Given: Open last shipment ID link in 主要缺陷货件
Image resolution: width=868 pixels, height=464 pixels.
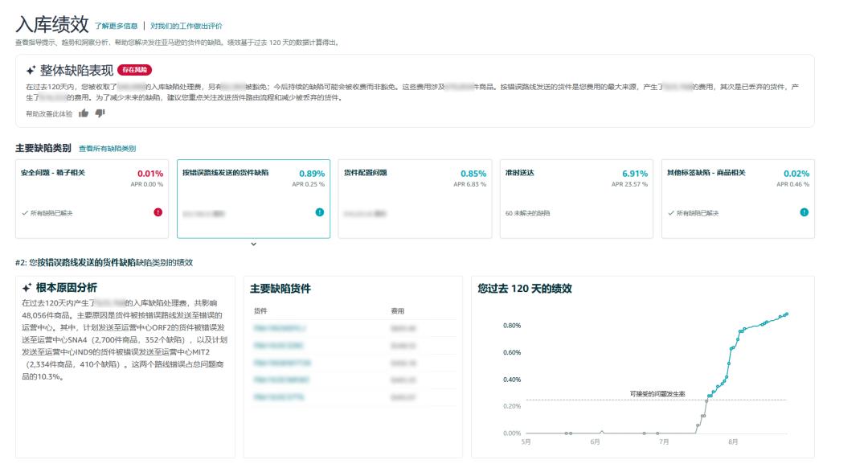Looking at the screenshot, I should pos(278,397).
